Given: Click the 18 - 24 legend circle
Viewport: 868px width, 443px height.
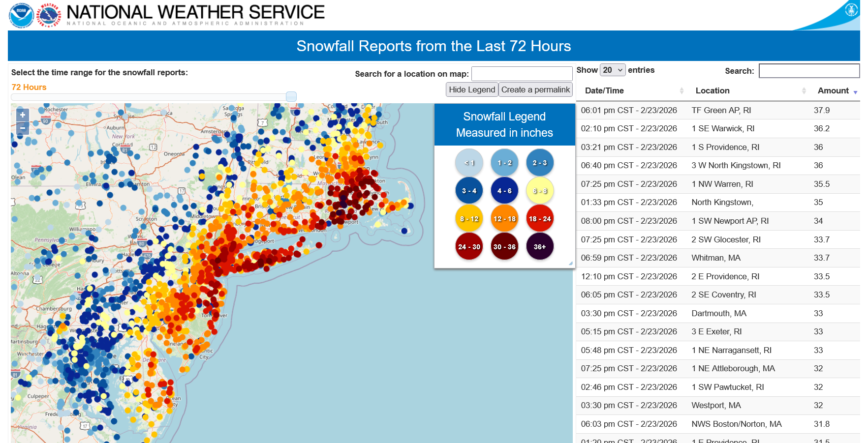Looking at the screenshot, I should pos(540,219).
